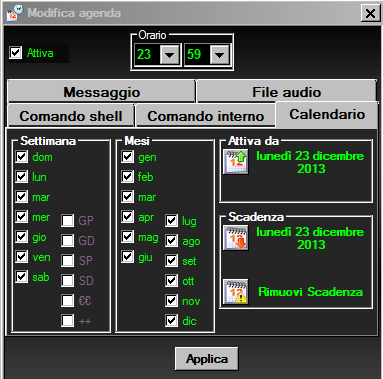Uncheck the lun weekday checkbox
This screenshot has width=383, height=379.
[x=22, y=177]
